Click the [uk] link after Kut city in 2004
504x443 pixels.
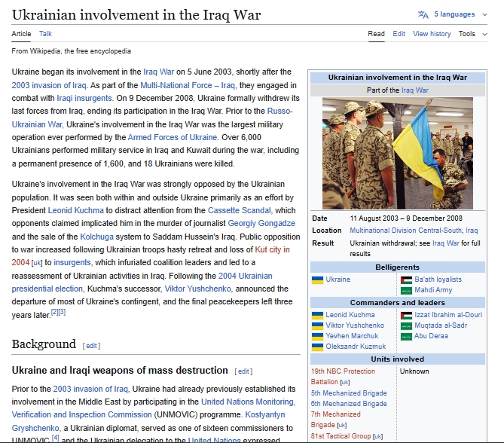coord(37,263)
